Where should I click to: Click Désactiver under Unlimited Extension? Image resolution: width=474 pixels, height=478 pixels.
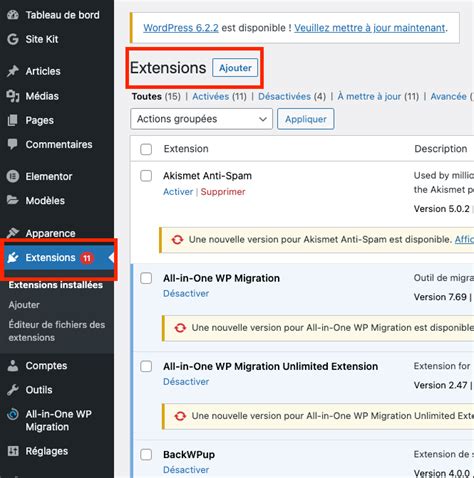click(186, 382)
